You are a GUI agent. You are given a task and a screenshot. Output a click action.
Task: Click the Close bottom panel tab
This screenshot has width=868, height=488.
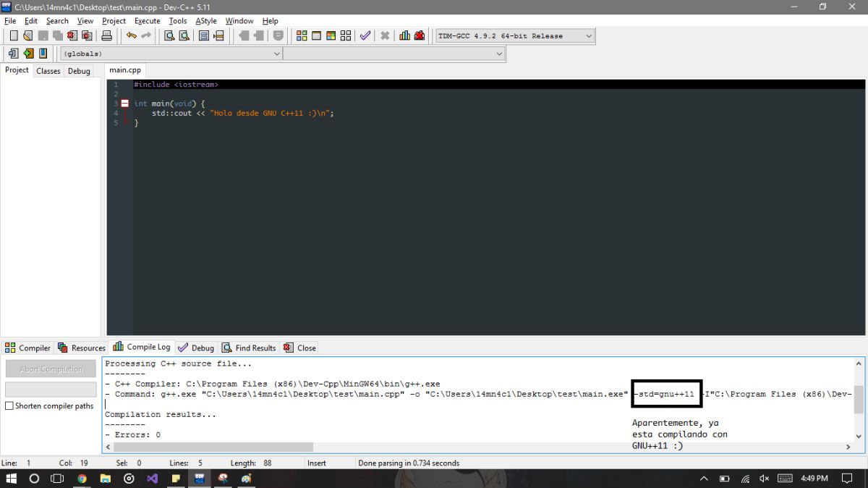pyautogui.click(x=299, y=348)
